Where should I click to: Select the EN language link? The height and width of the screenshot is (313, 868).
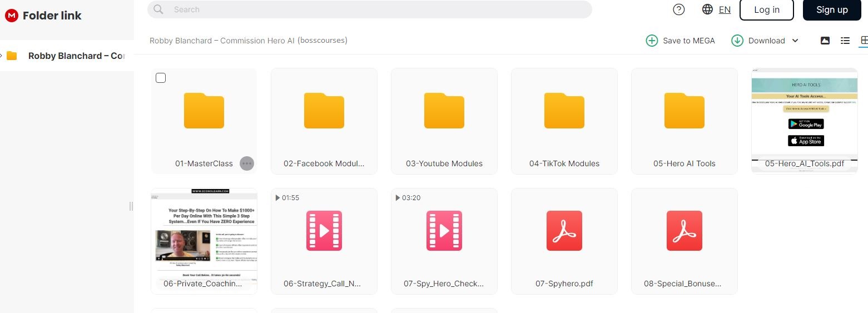pyautogui.click(x=725, y=9)
